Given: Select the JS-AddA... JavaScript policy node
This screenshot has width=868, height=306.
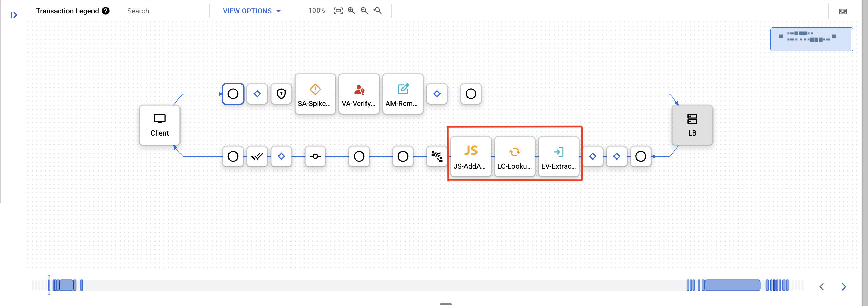Looking at the screenshot, I should point(471,156).
